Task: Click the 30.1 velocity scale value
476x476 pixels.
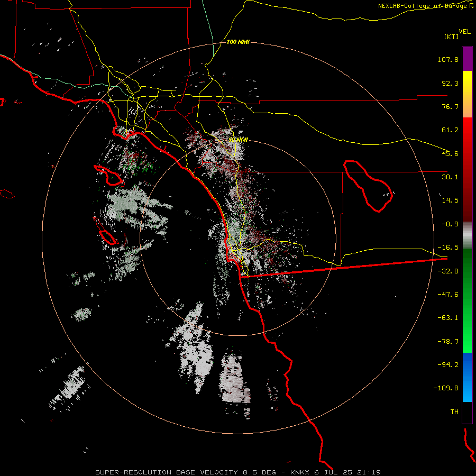Action: (x=450, y=177)
